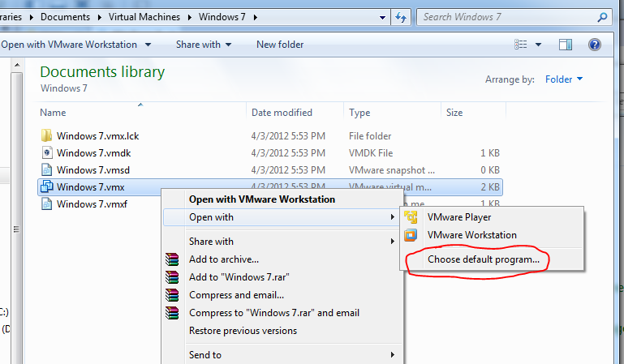Click WinRAR icon beside Add to "Windows 7.rar"
The width and height of the screenshot is (624, 364).
click(172, 277)
